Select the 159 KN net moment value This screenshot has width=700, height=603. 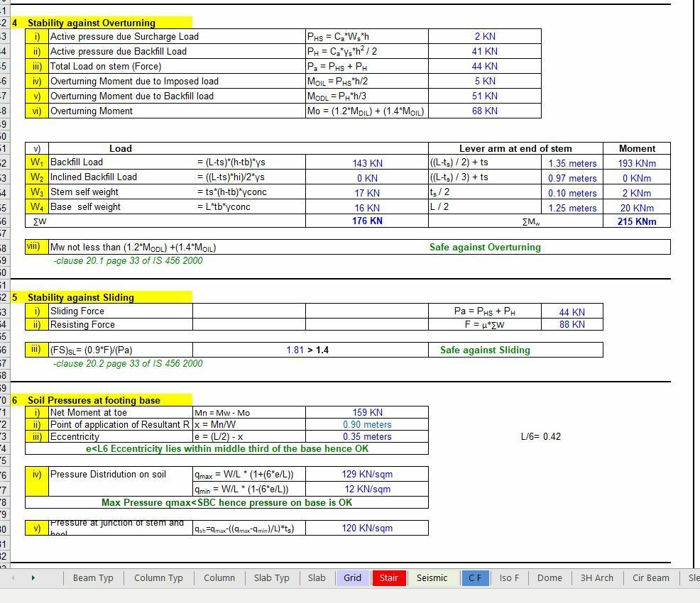click(367, 413)
